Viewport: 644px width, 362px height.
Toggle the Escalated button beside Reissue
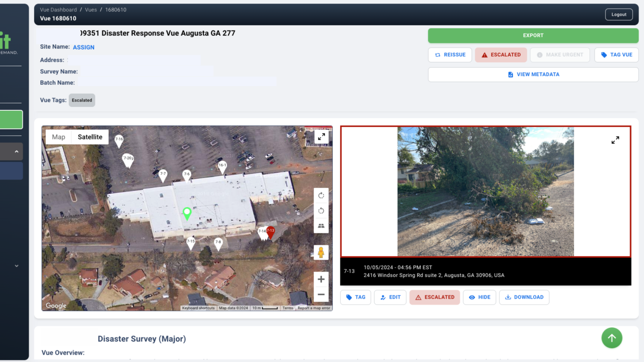click(501, 55)
